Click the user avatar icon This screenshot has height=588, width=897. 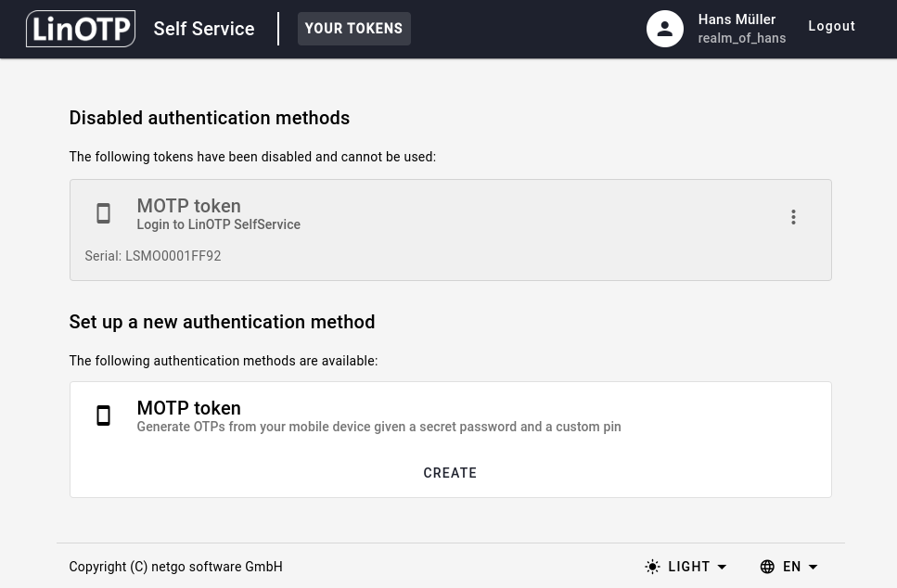pos(664,29)
